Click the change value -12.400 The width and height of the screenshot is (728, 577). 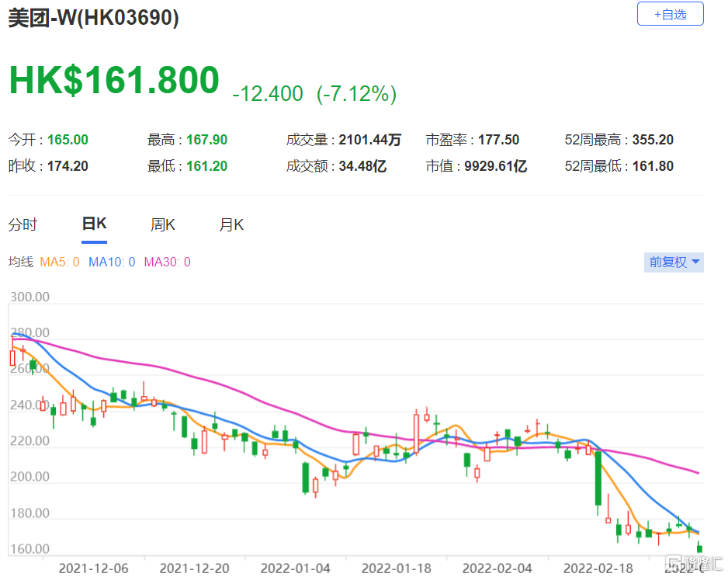(268, 94)
